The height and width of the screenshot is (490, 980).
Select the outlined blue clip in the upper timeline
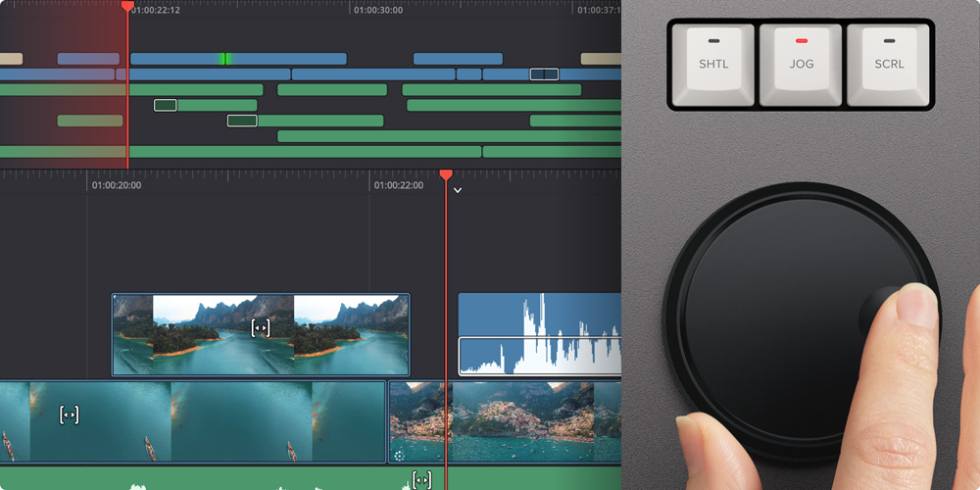click(x=544, y=74)
